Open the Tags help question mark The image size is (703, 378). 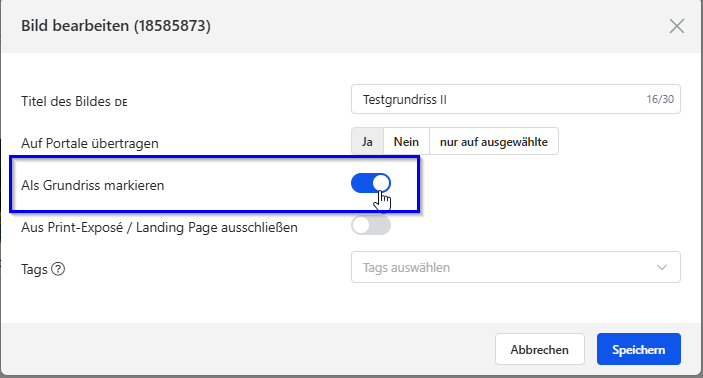tap(58, 269)
